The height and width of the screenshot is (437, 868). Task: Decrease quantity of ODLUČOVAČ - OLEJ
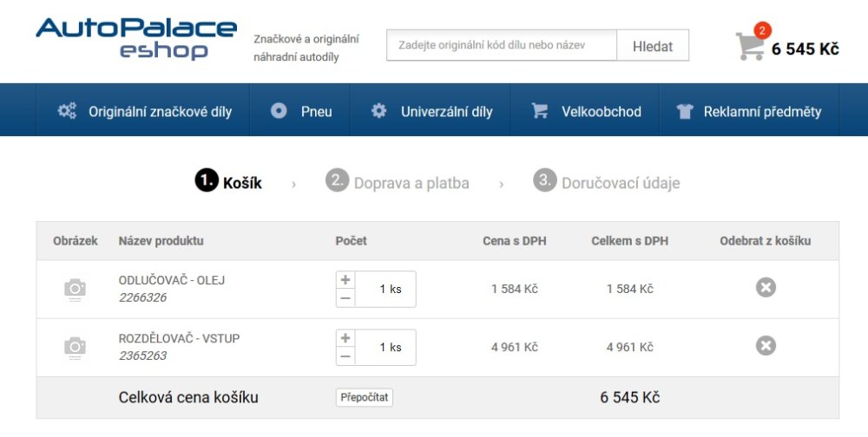[x=345, y=297]
